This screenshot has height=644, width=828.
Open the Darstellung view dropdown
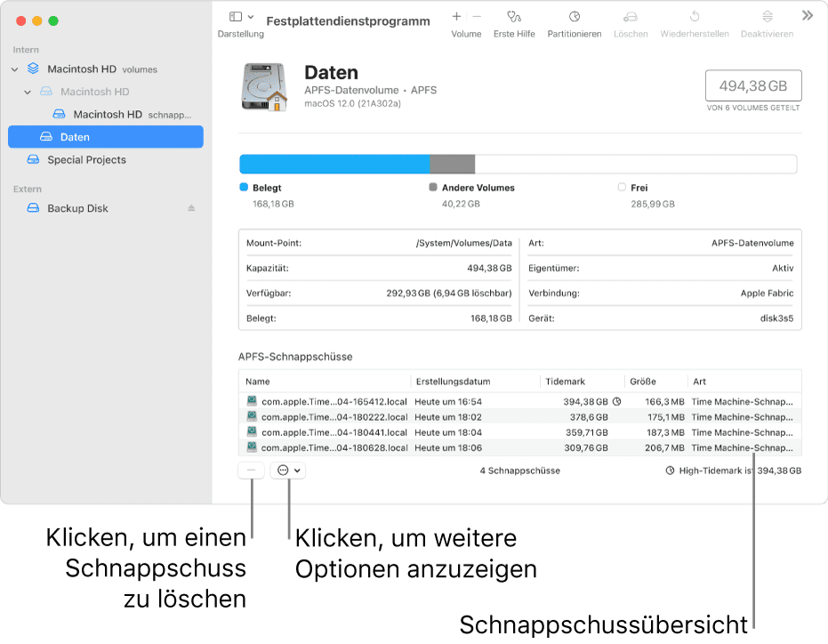point(241,17)
